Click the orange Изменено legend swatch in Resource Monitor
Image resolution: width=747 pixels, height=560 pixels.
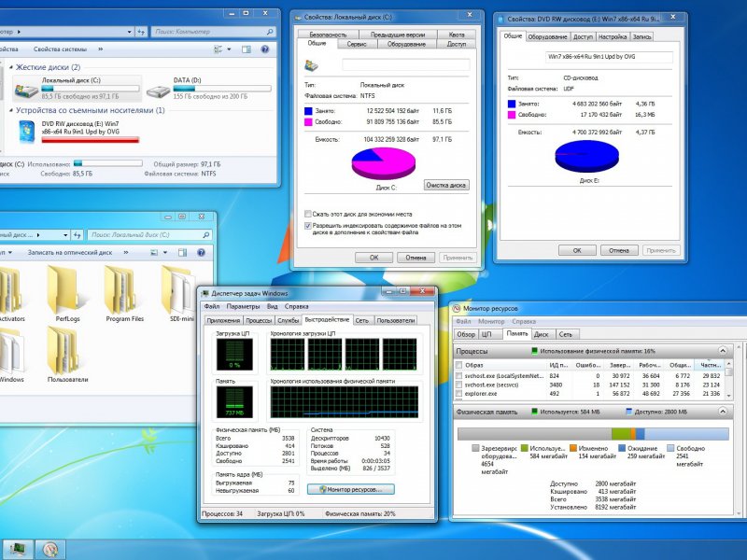coord(573,448)
